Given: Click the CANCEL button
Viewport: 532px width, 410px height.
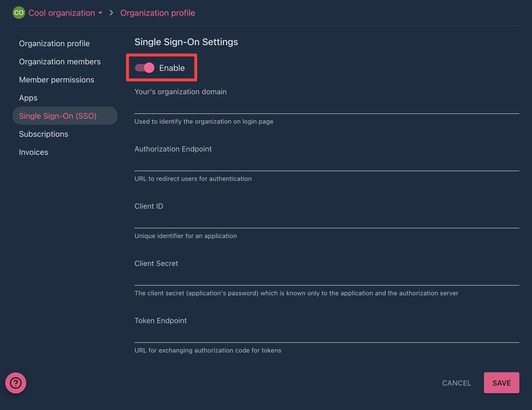Looking at the screenshot, I should tap(456, 383).
